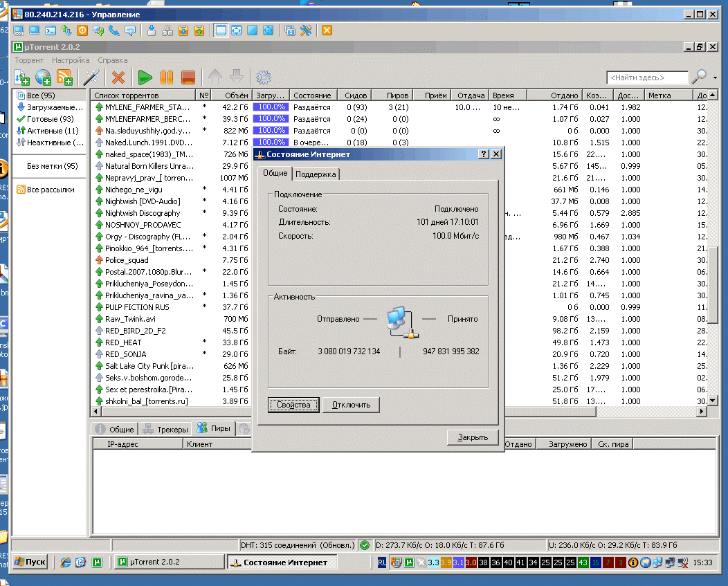Pause the torrent using the orange pause icon

click(167, 77)
